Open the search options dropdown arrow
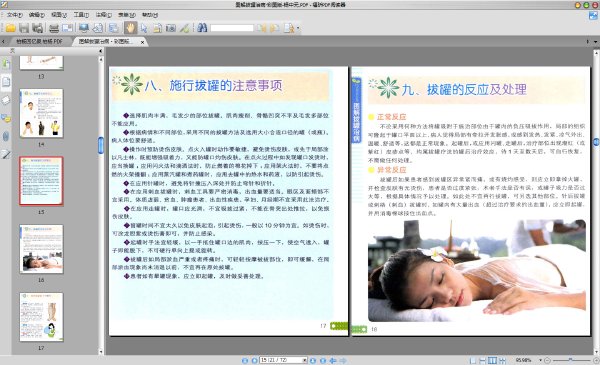 (x=298, y=28)
